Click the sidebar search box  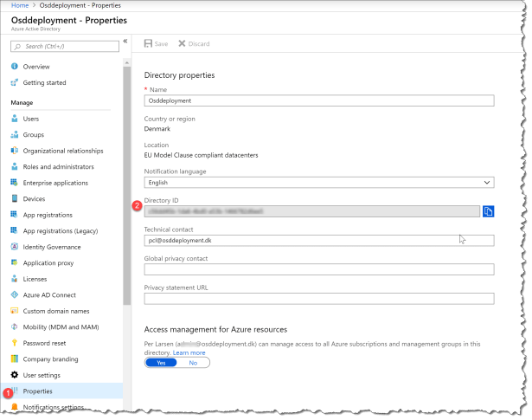[x=65, y=45]
